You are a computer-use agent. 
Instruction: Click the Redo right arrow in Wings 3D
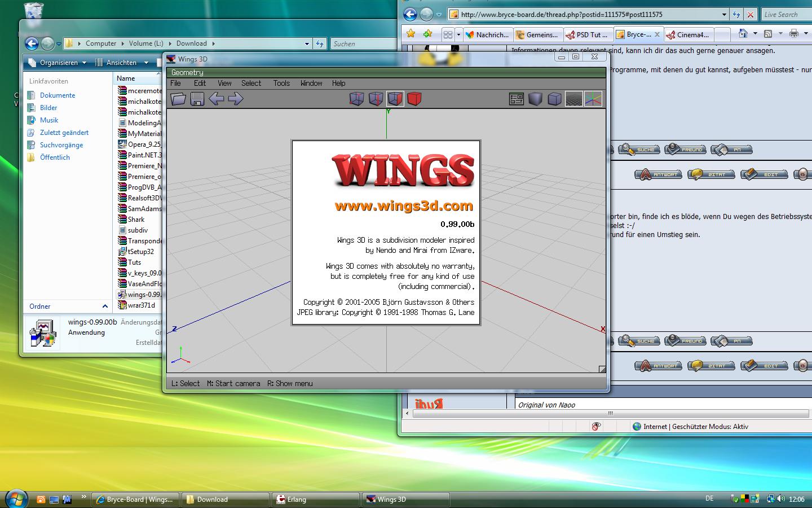(236, 99)
